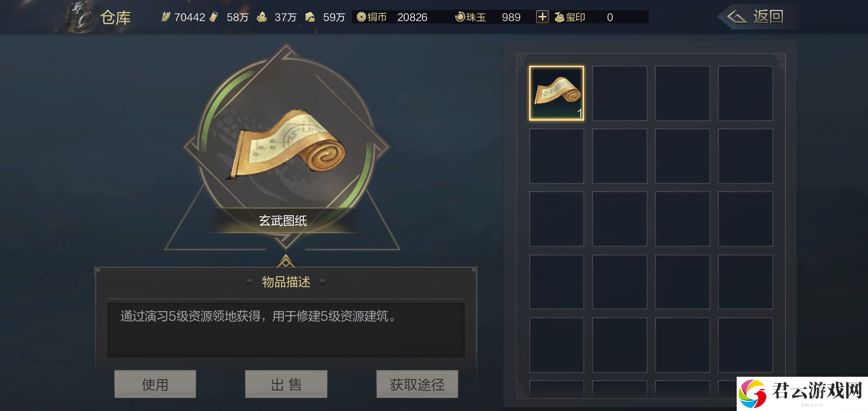
Task: Click the stone resource icon showing 59万
Action: point(311,17)
